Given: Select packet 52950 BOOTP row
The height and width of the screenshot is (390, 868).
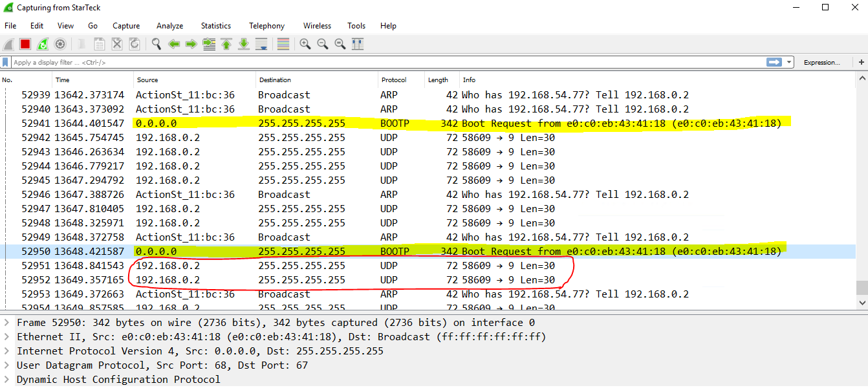Looking at the screenshot, I should [428, 252].
